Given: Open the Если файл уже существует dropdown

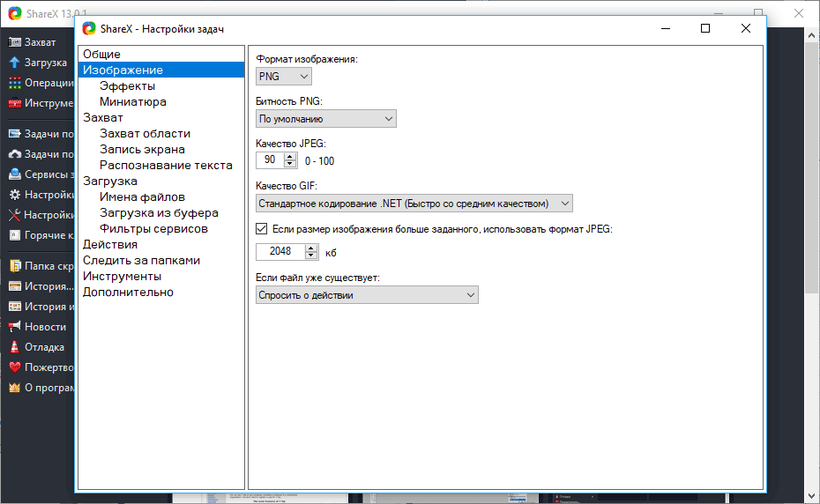Looking at the screenshot, I should 367,295.
